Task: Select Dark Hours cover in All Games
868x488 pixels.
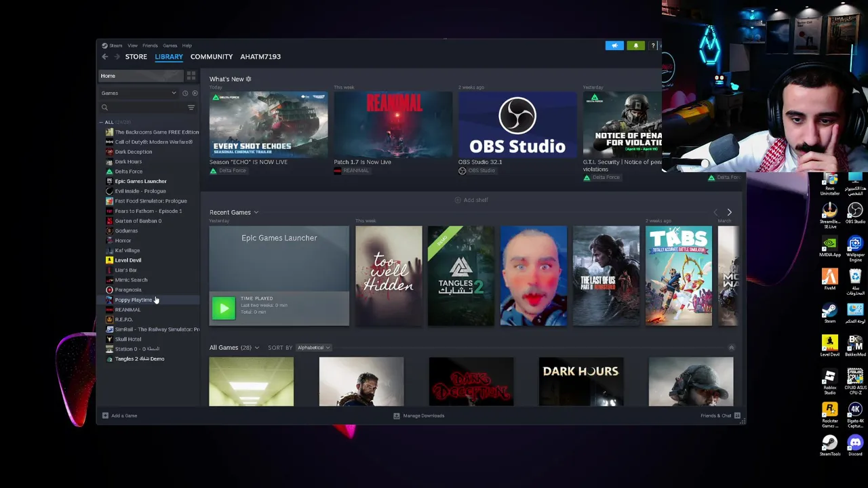Action: [x=581, y=382]
